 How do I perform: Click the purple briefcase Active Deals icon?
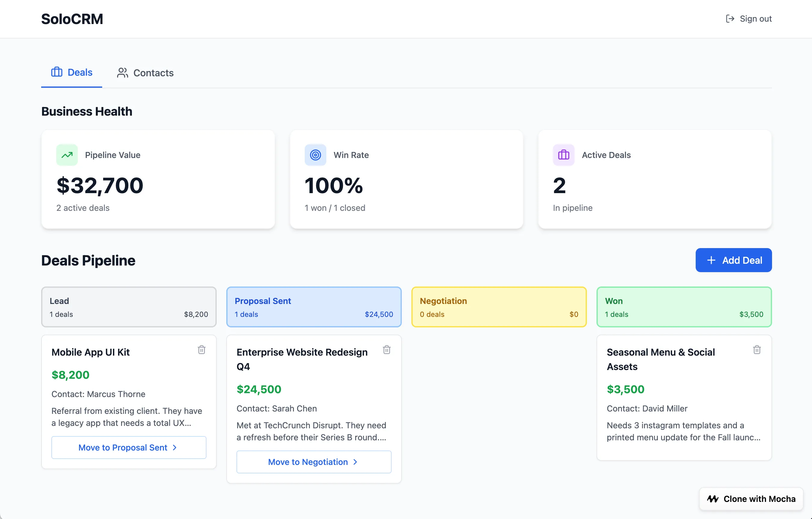click(x=563, y=155)
